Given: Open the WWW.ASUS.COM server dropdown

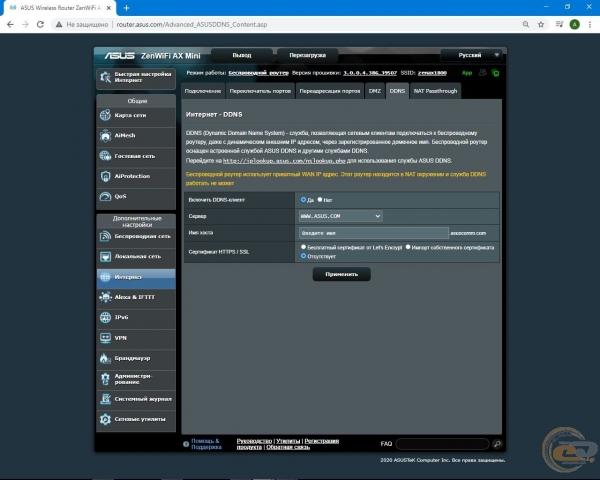Looking at the screenshot, I should [x=340, y=216].
